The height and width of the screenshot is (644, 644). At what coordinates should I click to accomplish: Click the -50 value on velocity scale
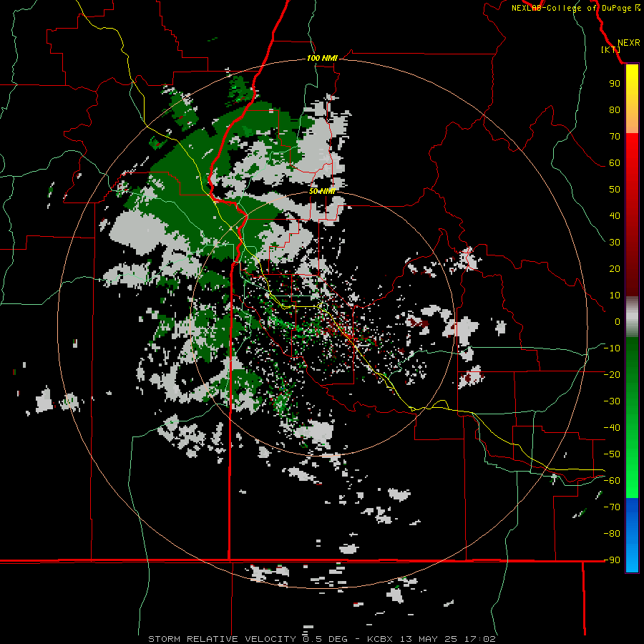click(612, 454)
